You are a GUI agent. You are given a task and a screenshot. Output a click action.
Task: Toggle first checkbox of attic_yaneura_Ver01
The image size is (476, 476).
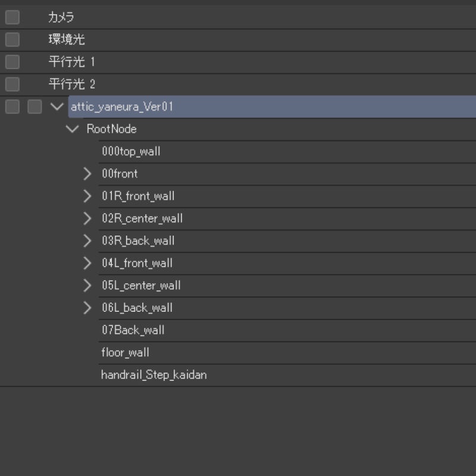point(12,107)
